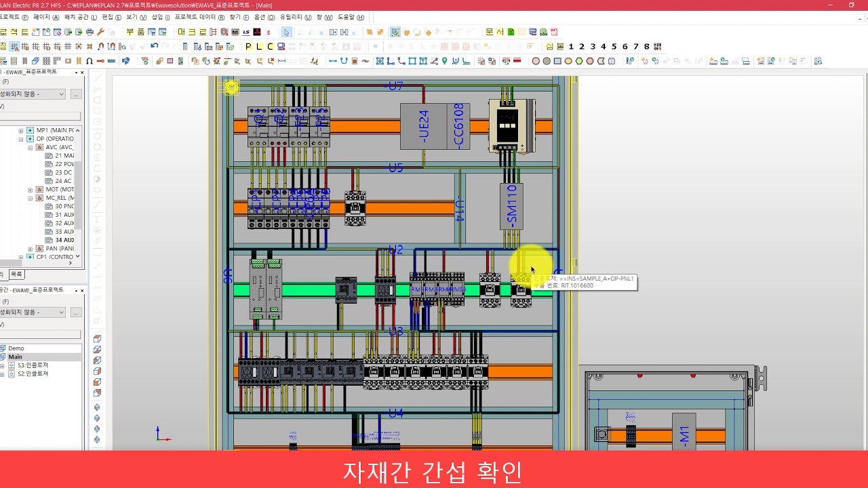
Task: Open the lower panel filter dropdown
Action: point(61,312)
